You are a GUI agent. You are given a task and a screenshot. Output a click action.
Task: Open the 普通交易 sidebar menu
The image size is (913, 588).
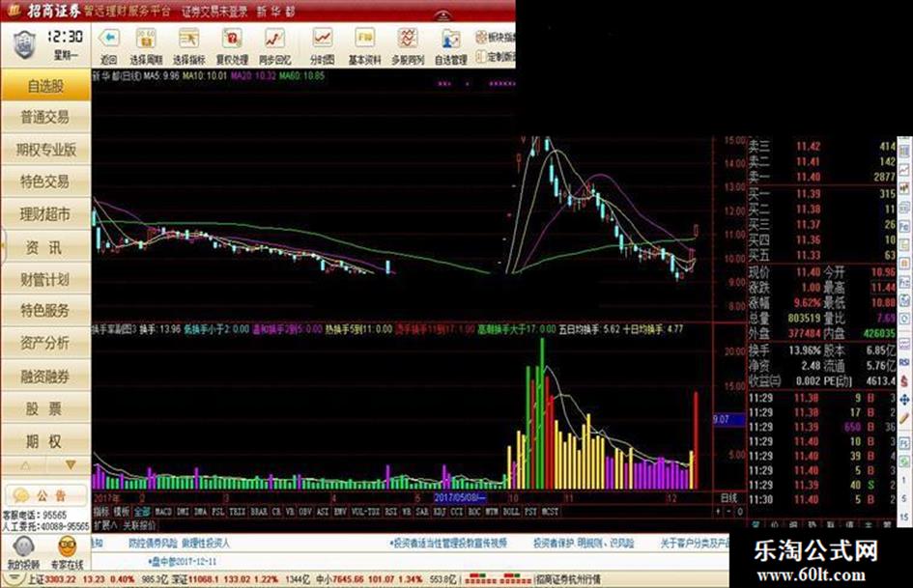pyautogui.click(x=45, y=118)
